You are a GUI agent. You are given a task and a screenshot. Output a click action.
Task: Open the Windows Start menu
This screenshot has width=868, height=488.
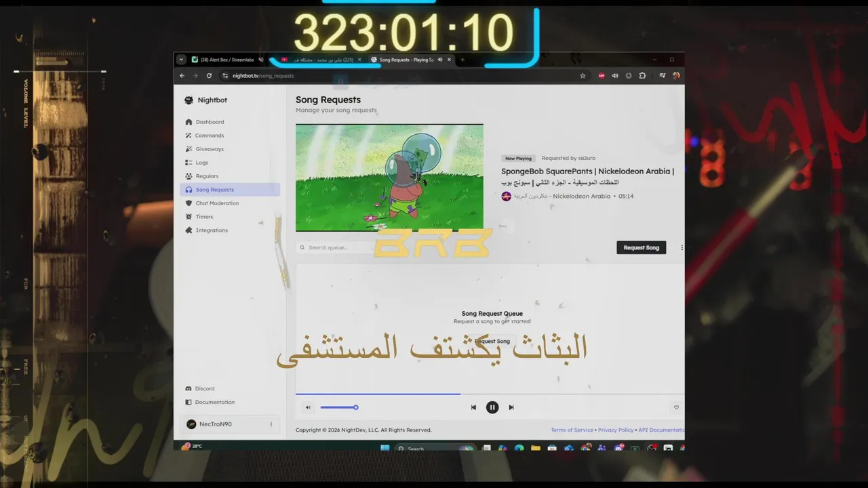(385, 448)
